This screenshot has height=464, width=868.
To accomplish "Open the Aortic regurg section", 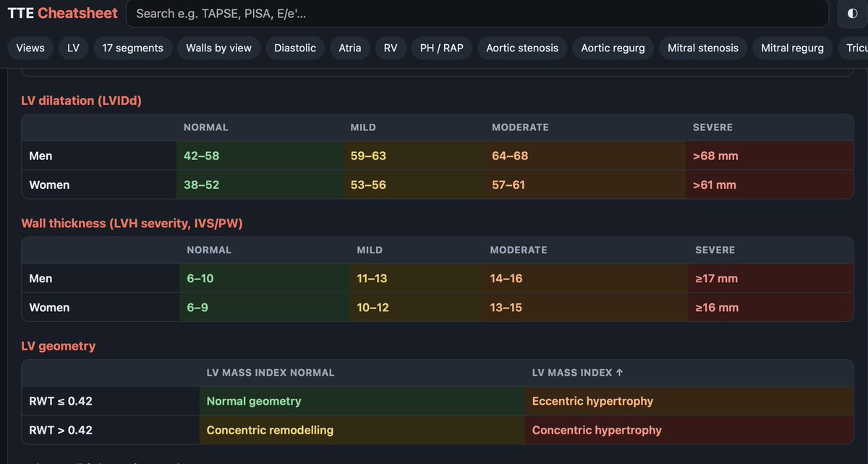I will [613, 48].
